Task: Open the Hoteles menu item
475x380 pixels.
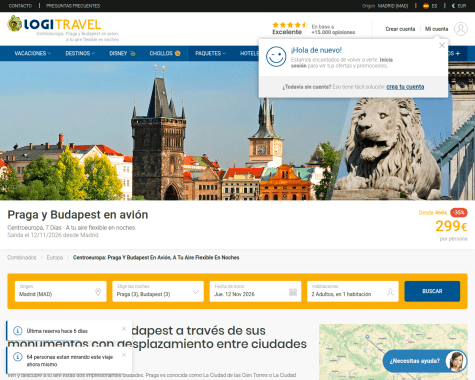Action: coord(249,53)
